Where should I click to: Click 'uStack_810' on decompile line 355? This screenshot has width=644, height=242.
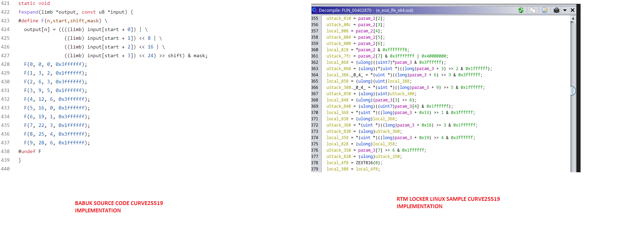[x=338, y=18]
